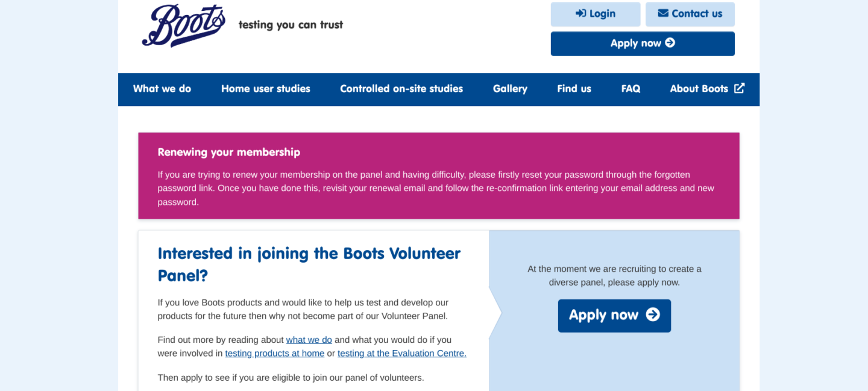868x391 pixels.
Task: Follow the 'what we do' text link
Action: pos(309,340)
